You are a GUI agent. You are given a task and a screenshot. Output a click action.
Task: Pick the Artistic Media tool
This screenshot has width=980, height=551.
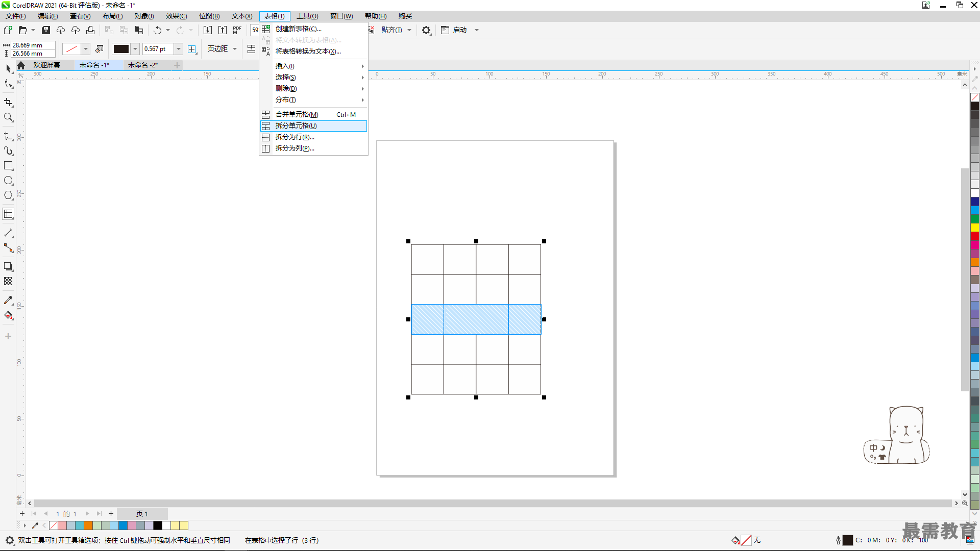pos(8,151)
